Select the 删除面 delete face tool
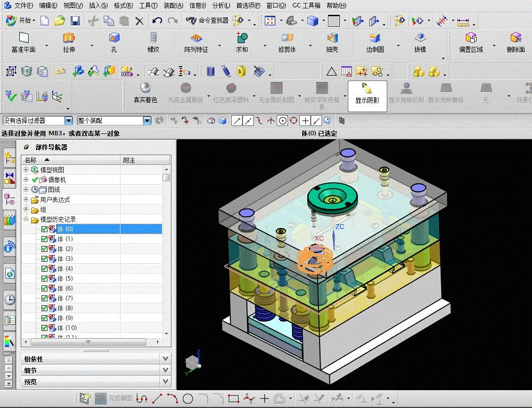 click(516, 43)
